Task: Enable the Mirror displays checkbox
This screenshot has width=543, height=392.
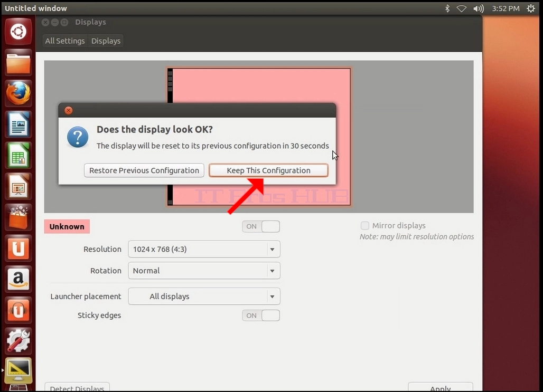Action: click(365, 226)
